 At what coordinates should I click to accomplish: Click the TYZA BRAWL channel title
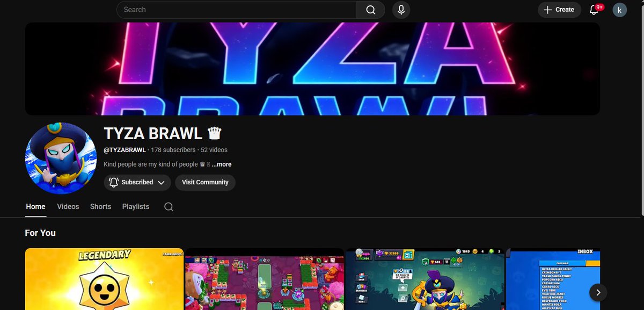coord(153,133)
